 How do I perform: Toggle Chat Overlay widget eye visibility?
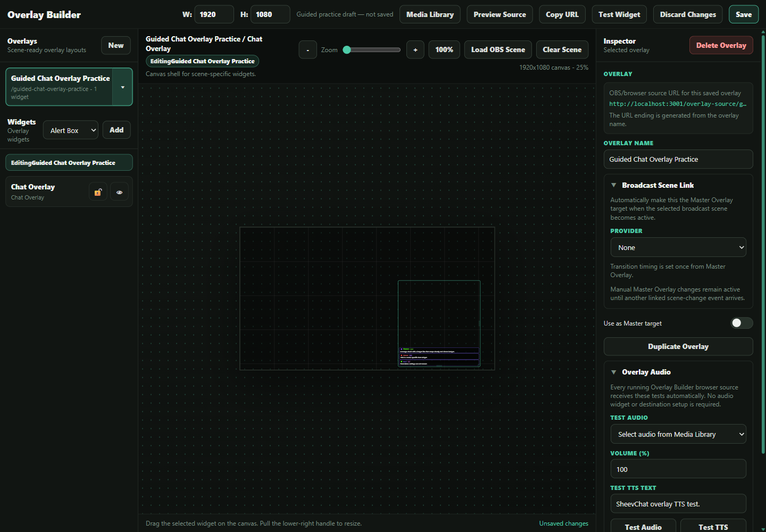(120, 192)
